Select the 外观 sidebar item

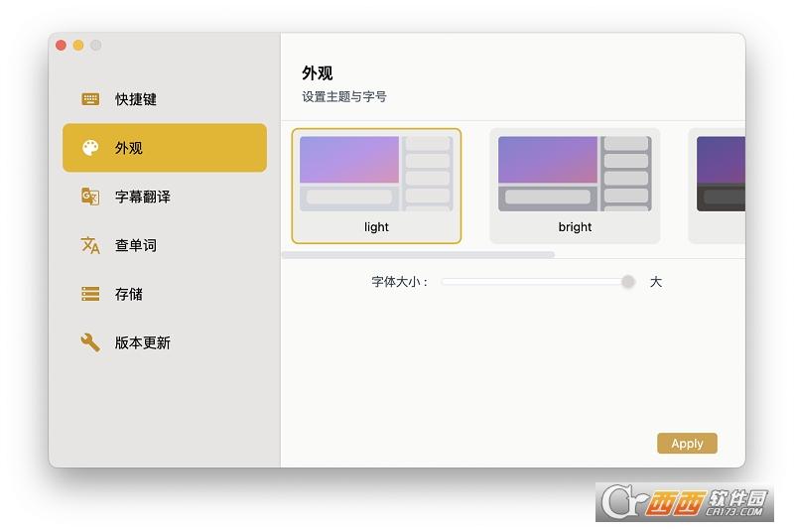165,148
